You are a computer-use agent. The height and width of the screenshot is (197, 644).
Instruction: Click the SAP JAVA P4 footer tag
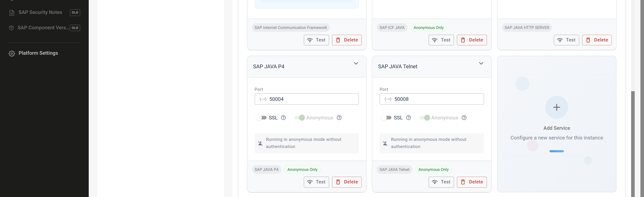[266, 169]
